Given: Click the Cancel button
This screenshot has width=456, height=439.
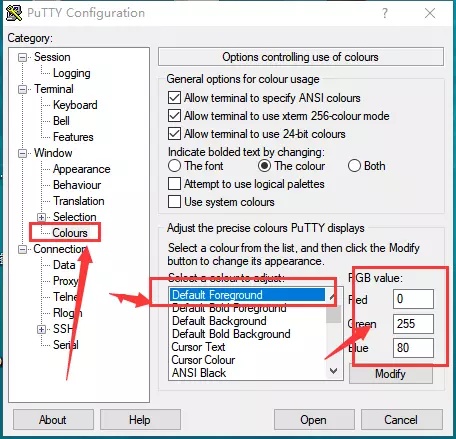Looking at the screenshot, I should 402,420.
